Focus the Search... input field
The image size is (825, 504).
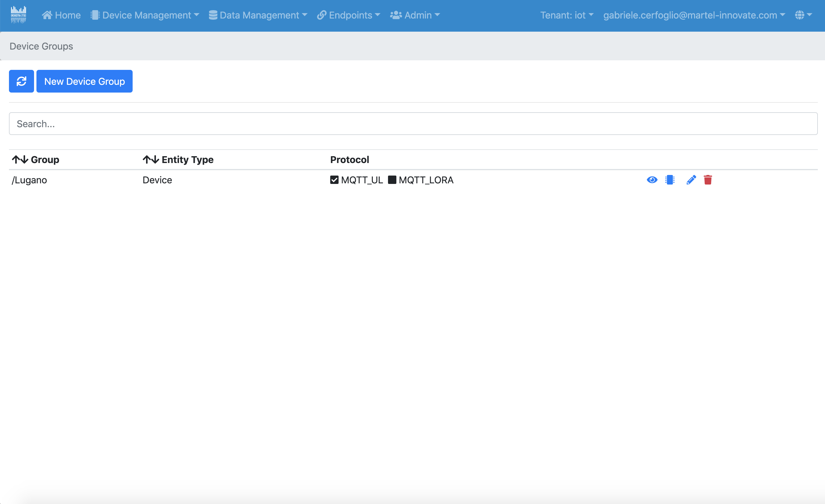413,124
